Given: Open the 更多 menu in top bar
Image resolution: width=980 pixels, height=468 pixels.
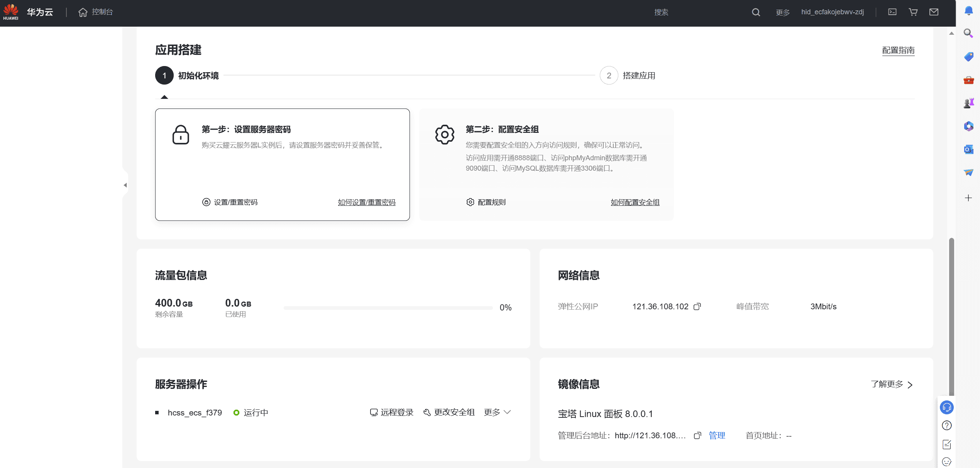Looking at the screenshot, I should 783,12.
